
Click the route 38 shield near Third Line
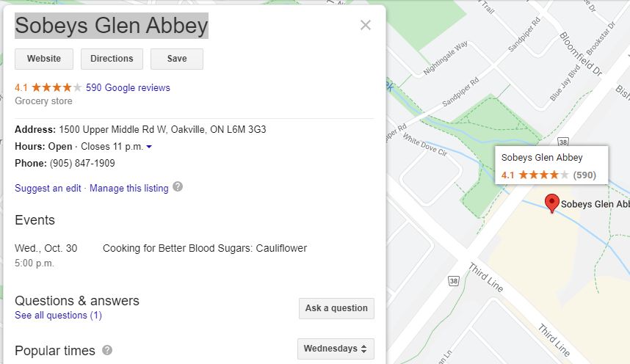(454, 281)
